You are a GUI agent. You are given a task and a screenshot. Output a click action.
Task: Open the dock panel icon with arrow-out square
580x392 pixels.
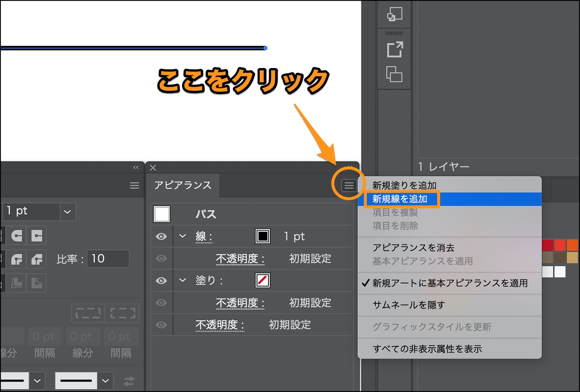(394, 49)
